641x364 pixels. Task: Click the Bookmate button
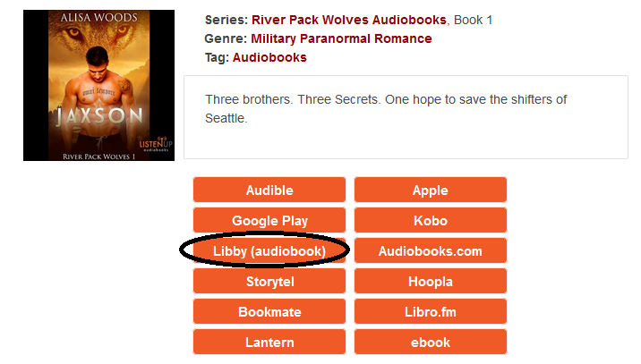[x=269, y=312]
